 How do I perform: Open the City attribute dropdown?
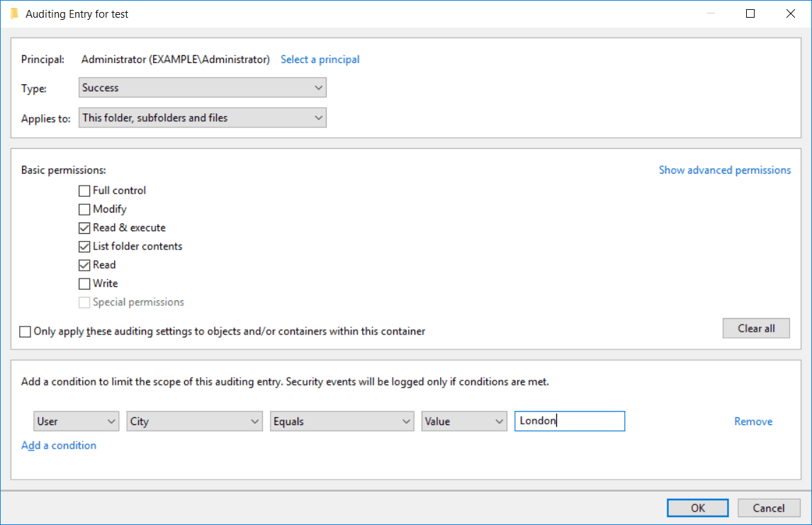tap(195, 422)
